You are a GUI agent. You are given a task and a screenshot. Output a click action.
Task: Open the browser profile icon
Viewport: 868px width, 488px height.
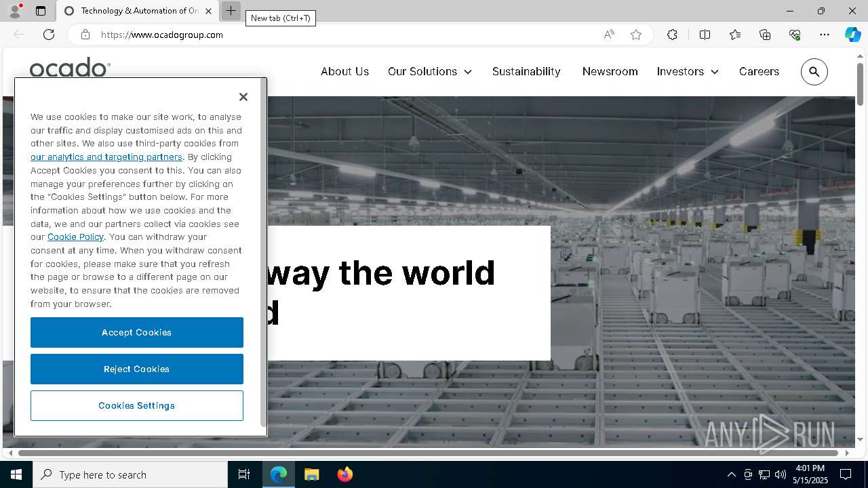pyautogui.click(x=14, y=11)
